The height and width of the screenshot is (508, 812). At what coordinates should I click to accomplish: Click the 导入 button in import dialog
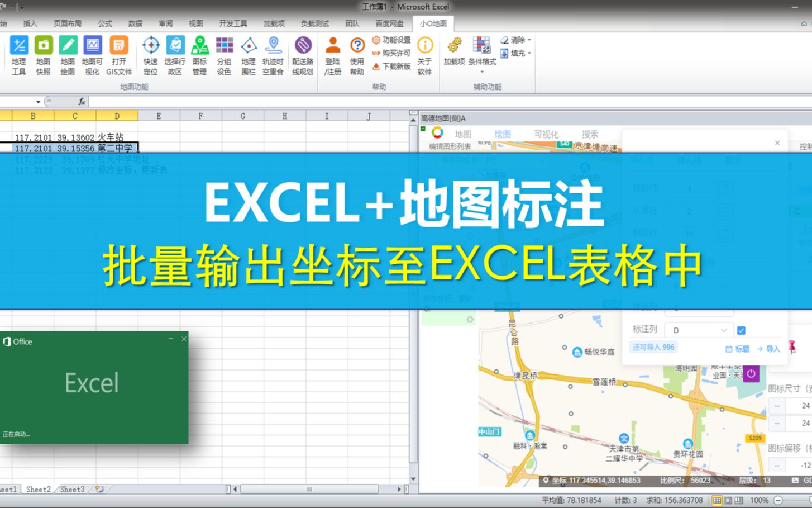[768, 349]
